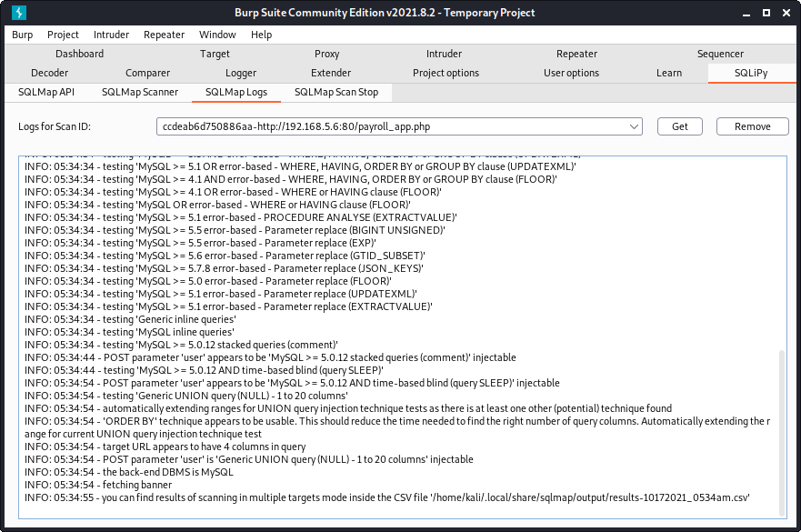This screenshot has height=532, width=801.
Task: Open the SQLMap Scanner sub-tab
Action: 140,92
